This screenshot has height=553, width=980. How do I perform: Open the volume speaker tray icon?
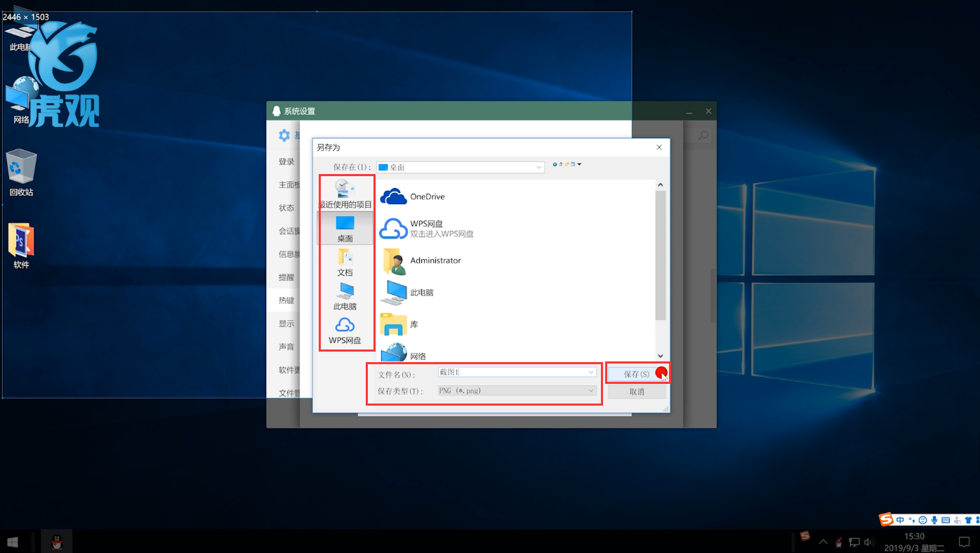(868, 542)
